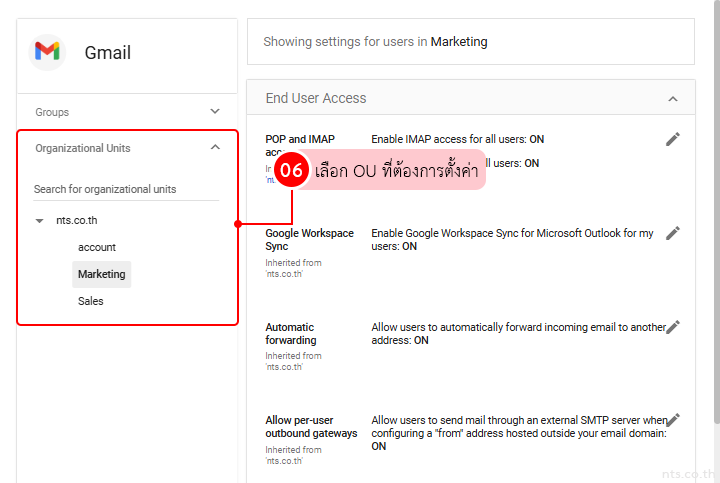720x483 pixels.
Task: Collapse the End User Access panel
Action: click(673, 99)
